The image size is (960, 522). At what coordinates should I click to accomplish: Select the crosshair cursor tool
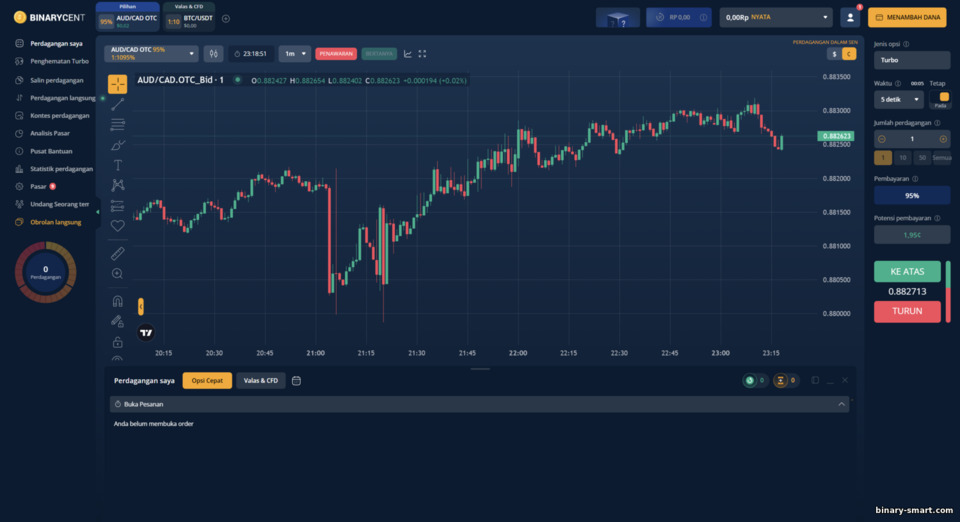pyautogui.click(x=118, y=84)
